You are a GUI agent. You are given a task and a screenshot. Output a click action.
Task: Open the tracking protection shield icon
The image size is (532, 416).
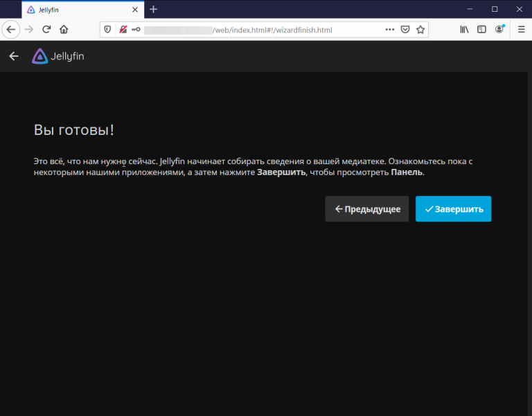(109, 30)
